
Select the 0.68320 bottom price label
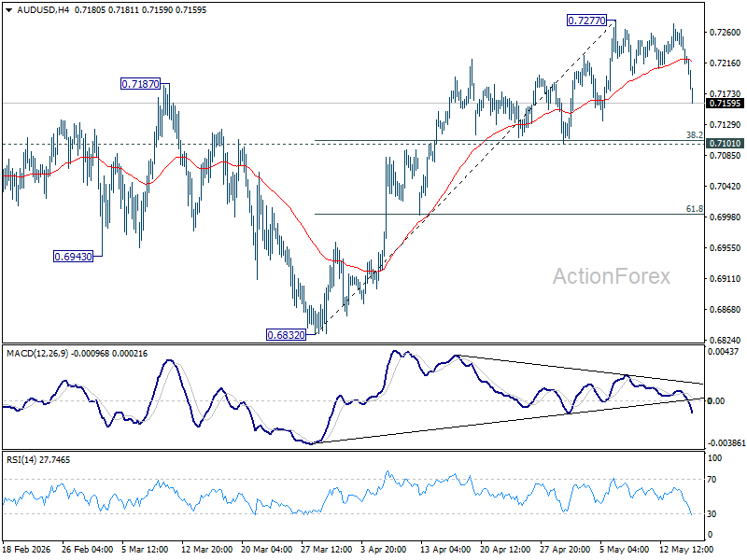(x=286, y=335)
